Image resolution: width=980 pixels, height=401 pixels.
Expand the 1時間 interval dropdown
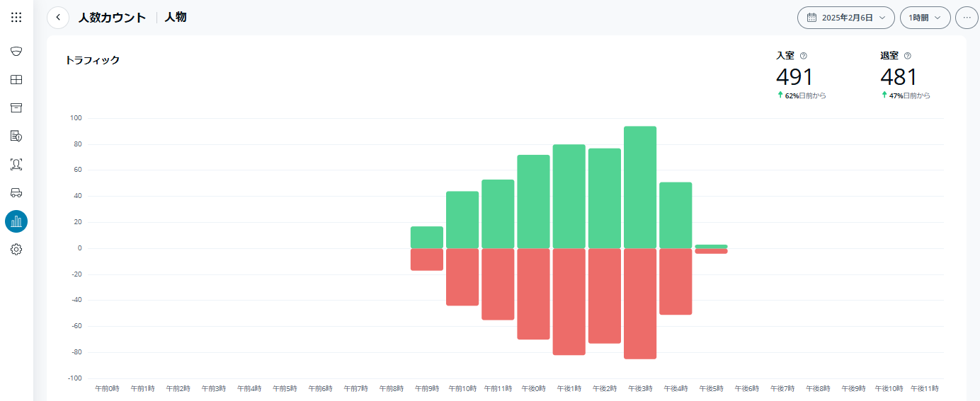(x=925, y=18)
